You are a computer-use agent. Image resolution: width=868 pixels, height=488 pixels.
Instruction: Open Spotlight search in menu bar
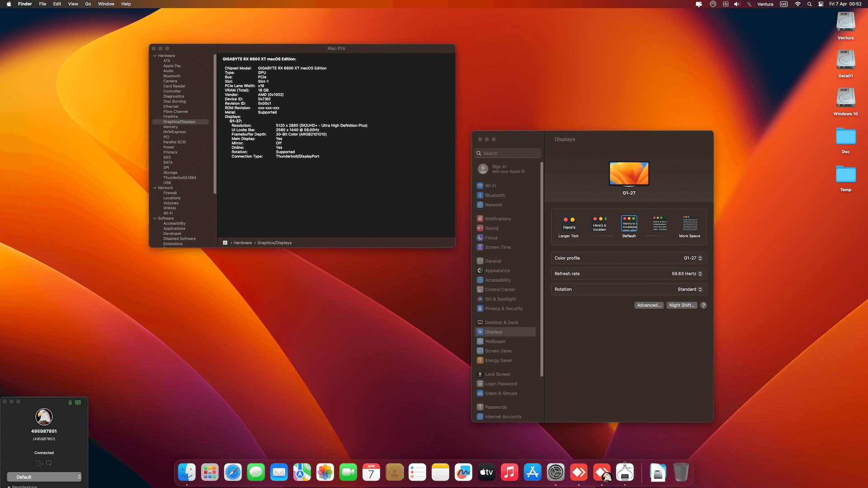click(809, 4)
